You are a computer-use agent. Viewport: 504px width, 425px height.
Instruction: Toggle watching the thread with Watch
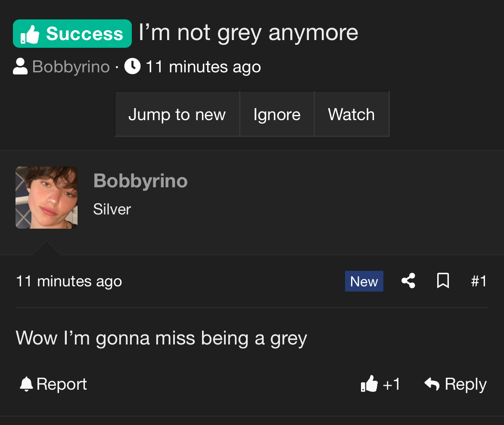point(352,115)
